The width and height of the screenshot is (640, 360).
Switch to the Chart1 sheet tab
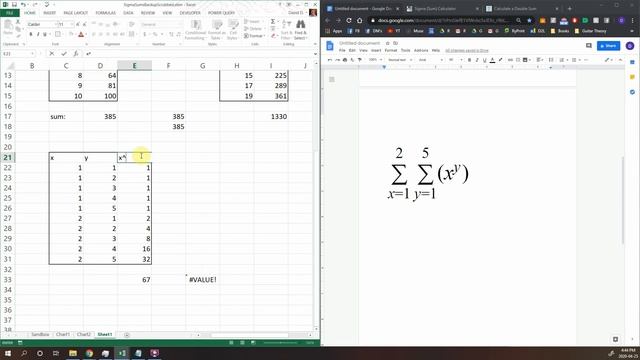click(x=62, y=335)
